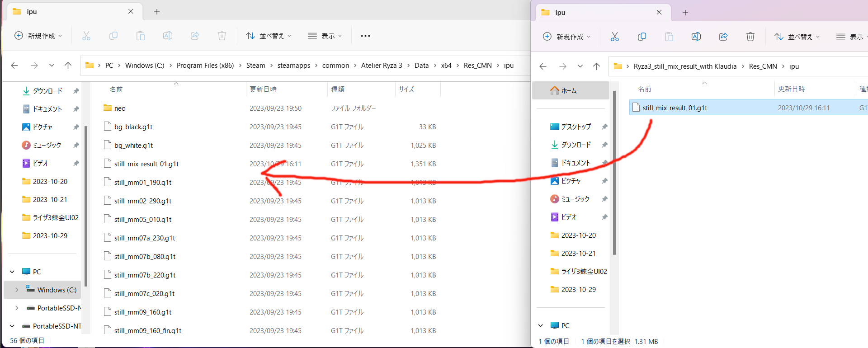Image resolution: width=868 pixels, height=348 pixels.
Task: Click the delete trash icon in right window
Action: pyautogui.click(x=750, y=37)
